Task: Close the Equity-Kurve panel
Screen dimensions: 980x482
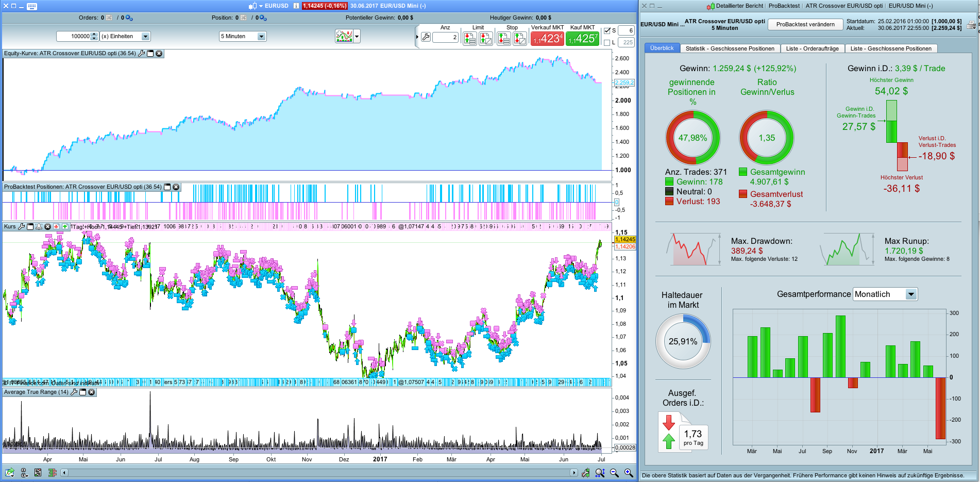Action: (x=159, y=53)
